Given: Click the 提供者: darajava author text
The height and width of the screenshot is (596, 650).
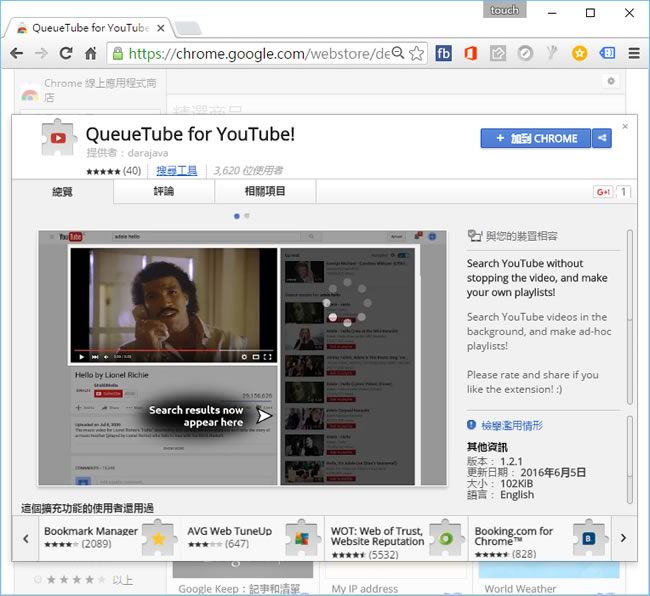Looking at the screenshot, I should pos(127,153).
